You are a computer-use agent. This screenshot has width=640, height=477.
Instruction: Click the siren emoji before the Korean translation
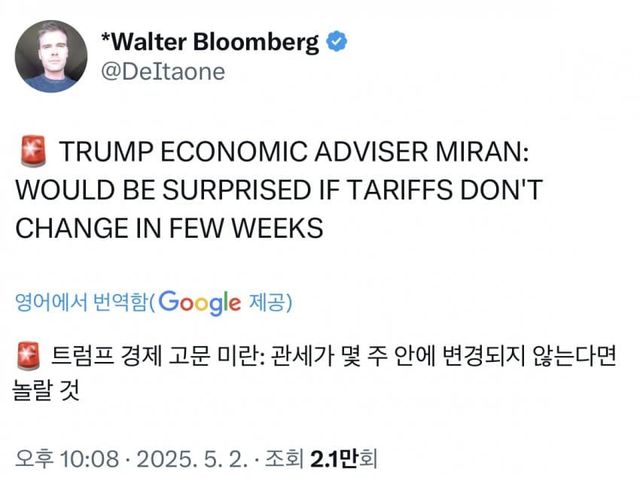(x=30, y=356)
